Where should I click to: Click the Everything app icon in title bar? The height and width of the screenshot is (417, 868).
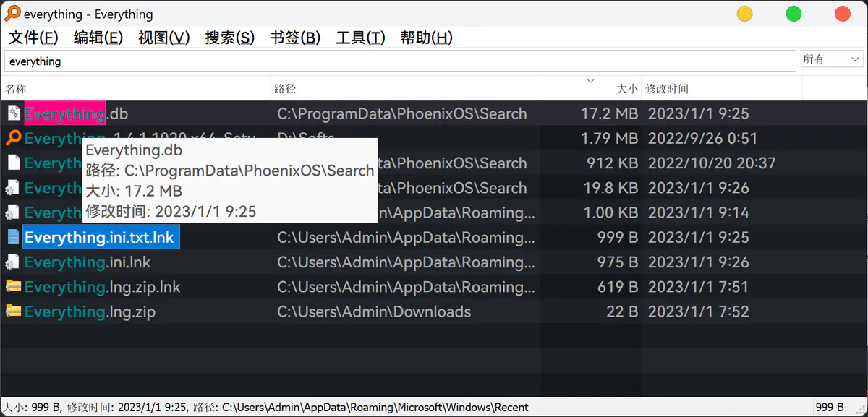click(x=12, y=14)
